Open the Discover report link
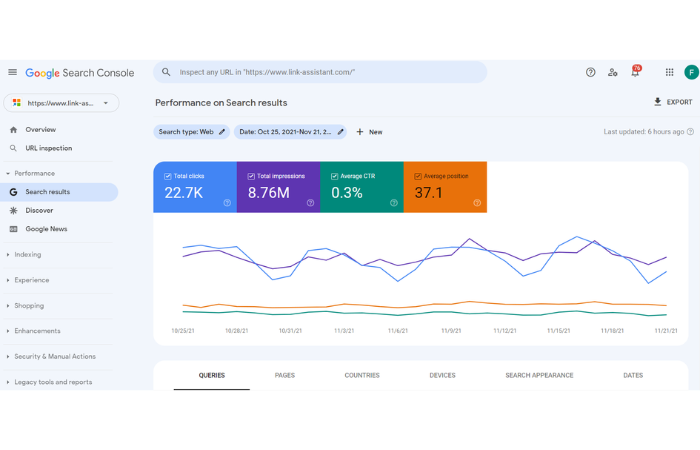The width and height of the screenshot is (700, 450). click(x=39, y=210)
